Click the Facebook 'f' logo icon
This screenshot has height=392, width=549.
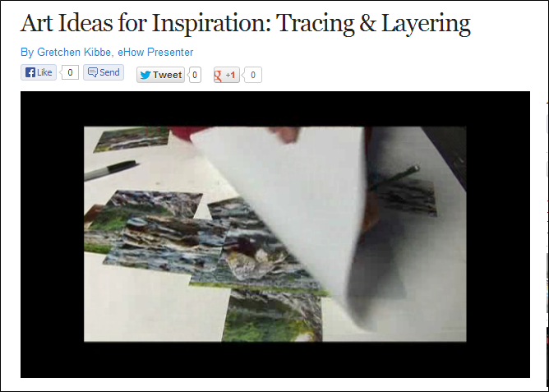[x=30, y=72]
